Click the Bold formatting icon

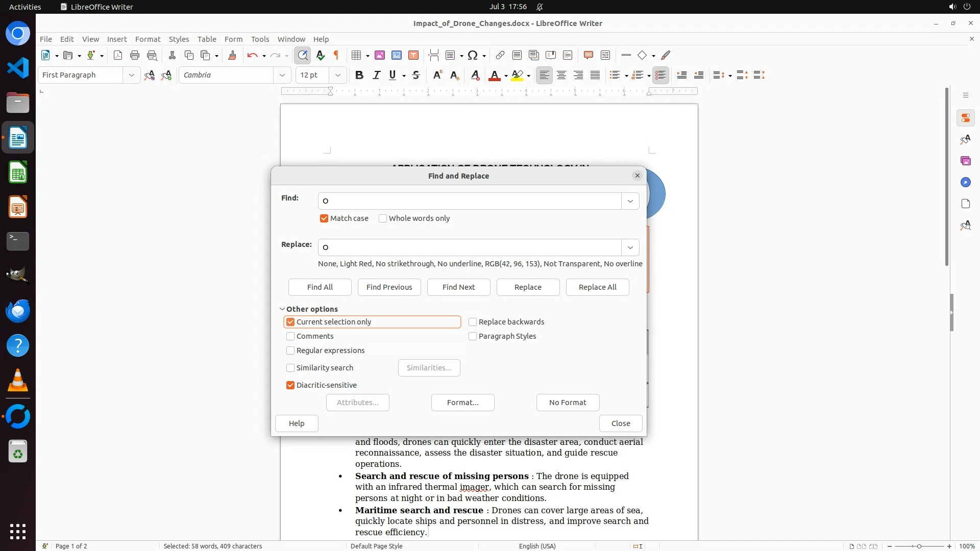(359, 75)
